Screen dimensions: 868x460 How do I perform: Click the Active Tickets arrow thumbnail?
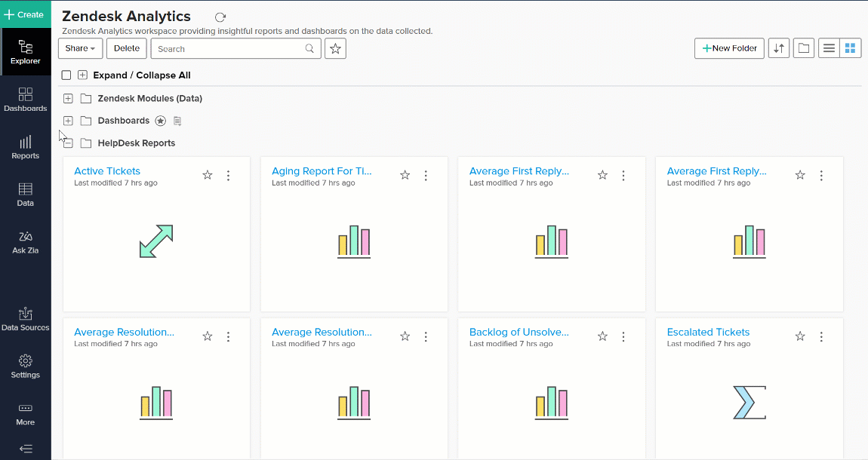pyautogui.click(x=156, y=241)
